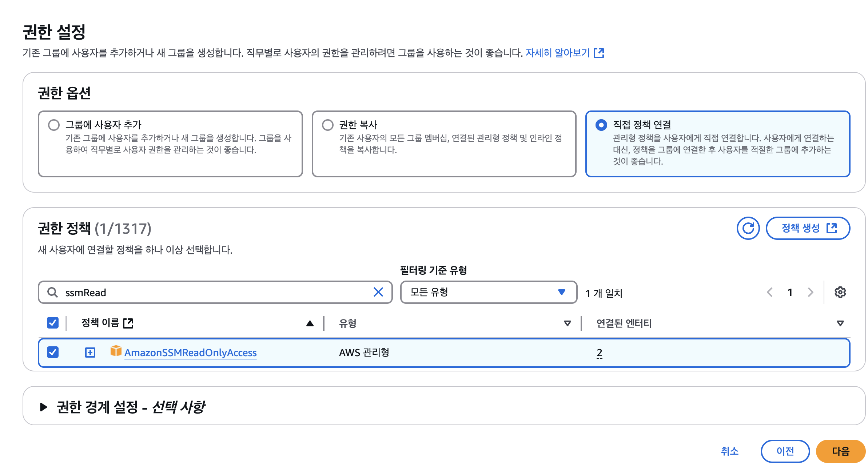
Task: Open table preferences gear icon
Action: (840, 292)
